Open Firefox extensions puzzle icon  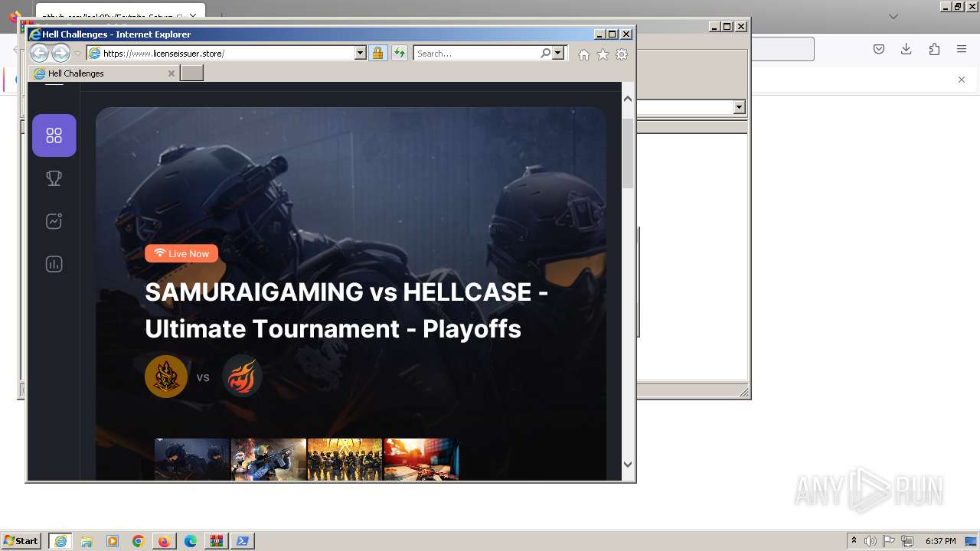[934, 49]
